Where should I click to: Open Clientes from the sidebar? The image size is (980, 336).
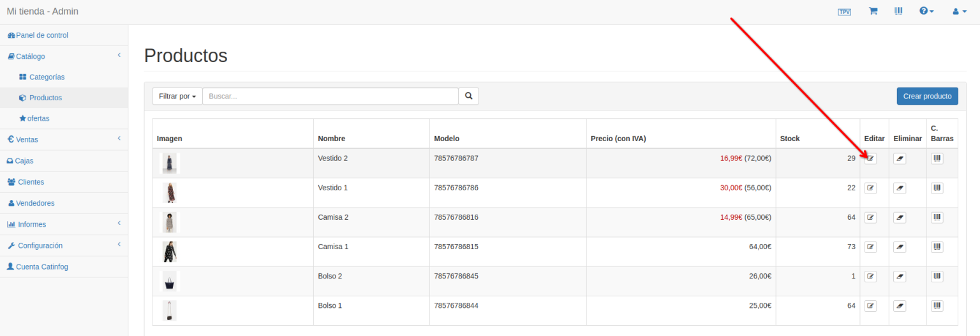[31, 182]
